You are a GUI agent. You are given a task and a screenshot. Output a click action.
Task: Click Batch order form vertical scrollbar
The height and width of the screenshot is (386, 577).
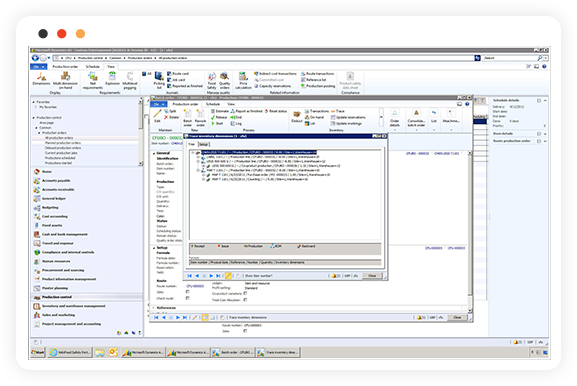(x=470, y=232)
